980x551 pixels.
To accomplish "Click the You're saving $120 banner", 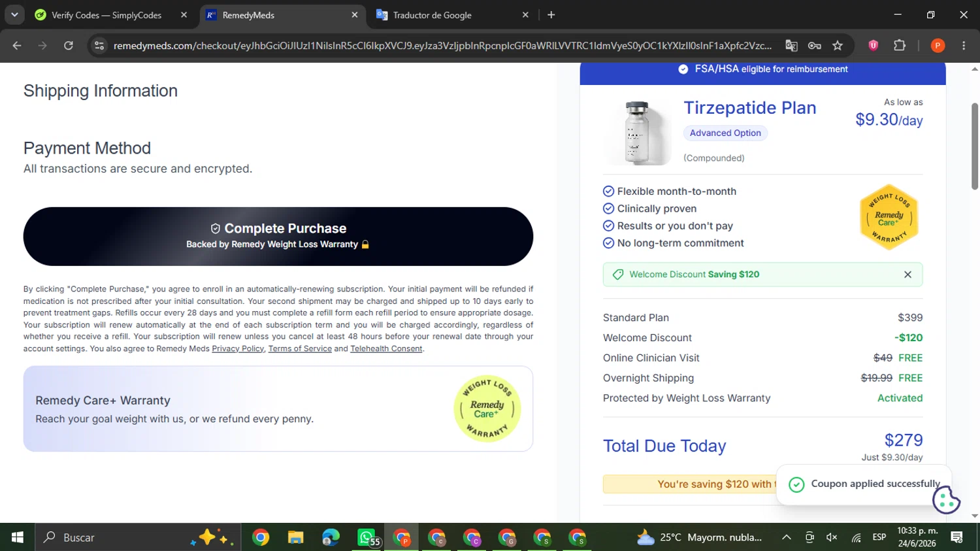I will 689,484.
